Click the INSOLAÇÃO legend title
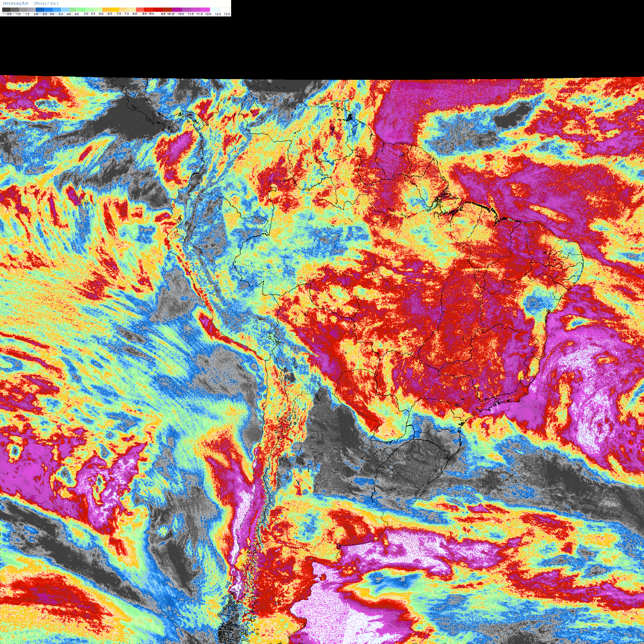The width and height of the screenshot is (644, 644). click(x=16, y=3)
